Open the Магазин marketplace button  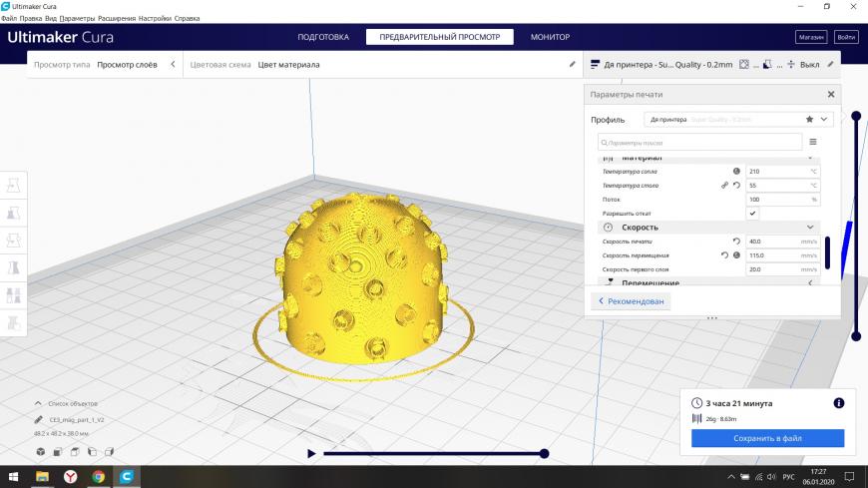(x=811, y=37)
